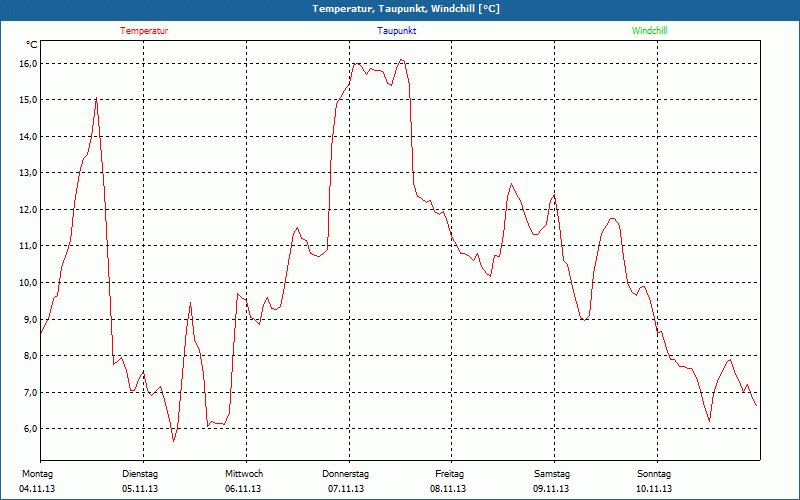Click the 6,0 y-axis value

coord(31,428)
